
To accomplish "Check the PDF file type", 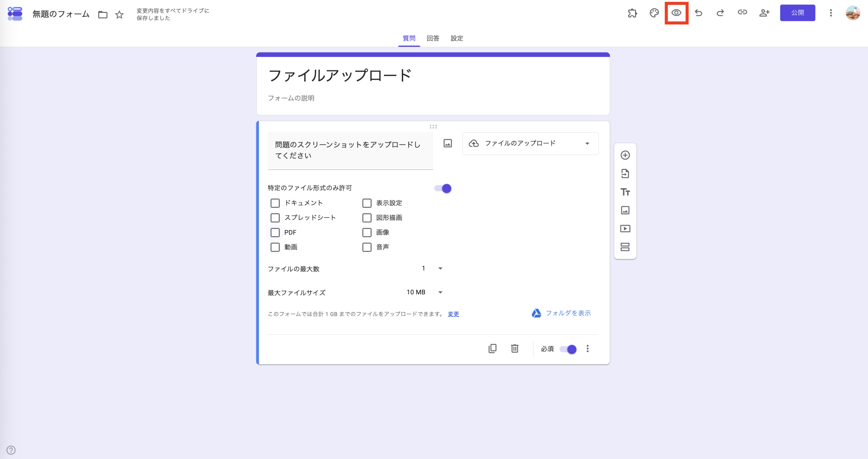I will 275,233.
